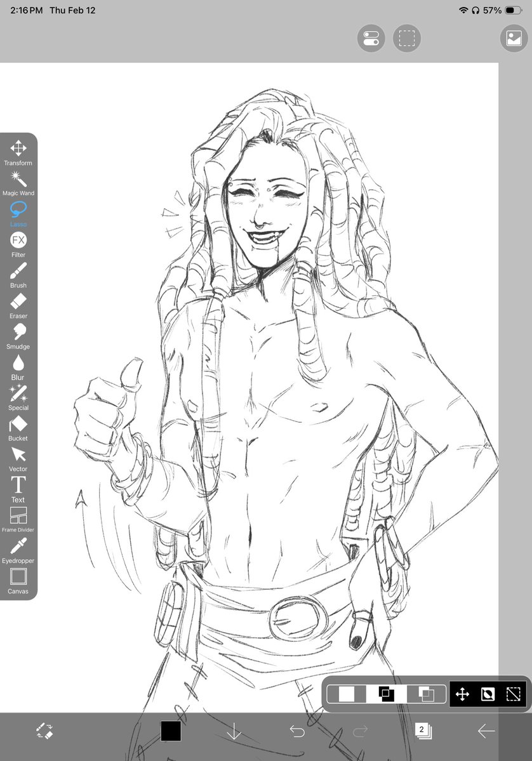
Task: Select the Transform tool
Action: 18,152
